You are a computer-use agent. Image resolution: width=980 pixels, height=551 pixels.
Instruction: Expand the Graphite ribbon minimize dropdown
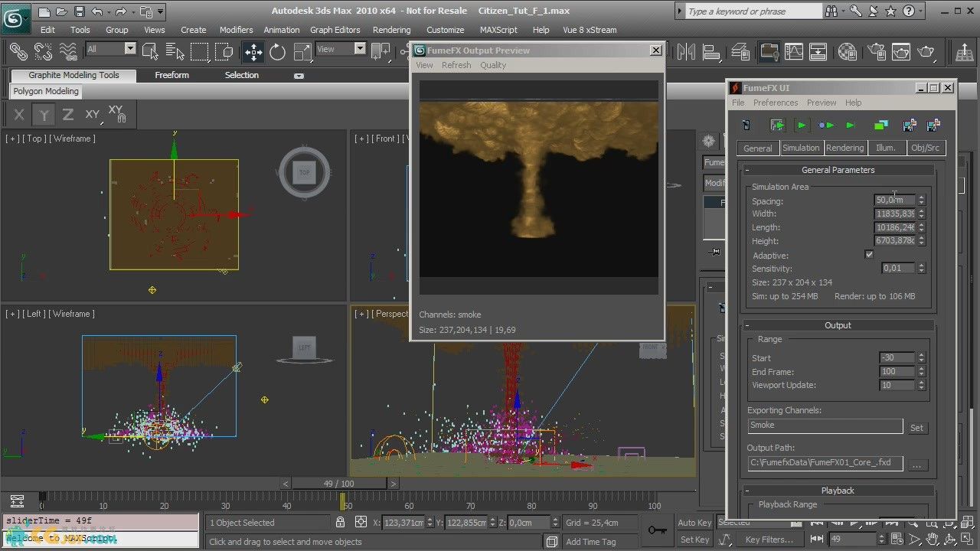click(299, 76)
